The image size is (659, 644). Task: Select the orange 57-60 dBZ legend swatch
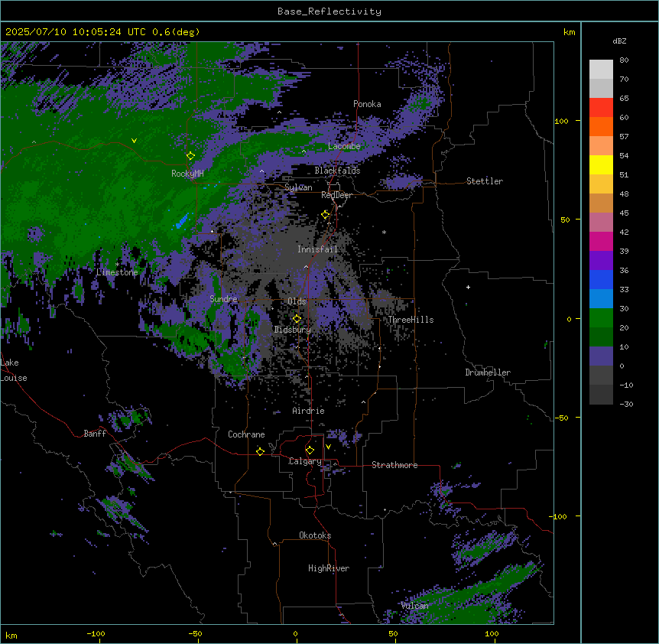click(x=601, y=127)
